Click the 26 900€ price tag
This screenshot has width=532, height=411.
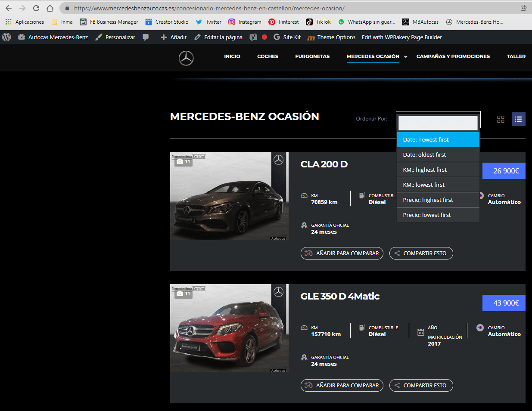(504, 171)
